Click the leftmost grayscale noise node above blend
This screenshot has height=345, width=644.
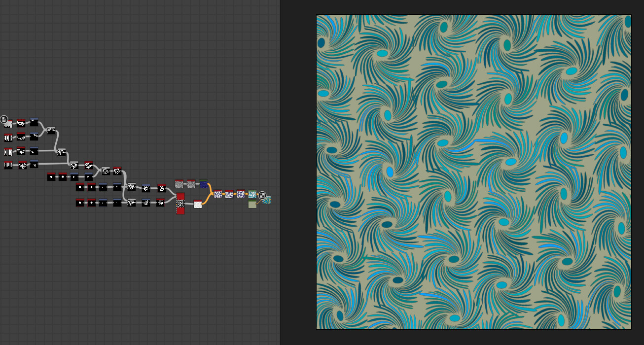pyautogui.click(x=179, y=184)
